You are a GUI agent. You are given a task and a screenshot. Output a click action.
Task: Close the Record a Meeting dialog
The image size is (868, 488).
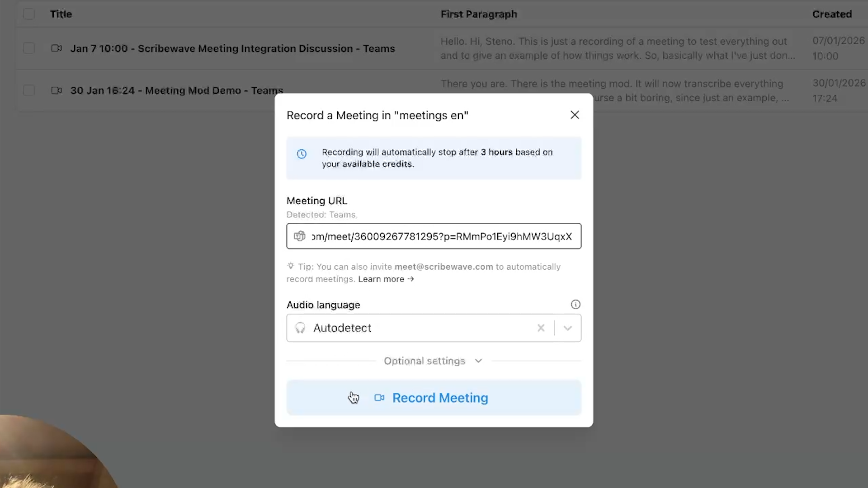pos(575,115)
